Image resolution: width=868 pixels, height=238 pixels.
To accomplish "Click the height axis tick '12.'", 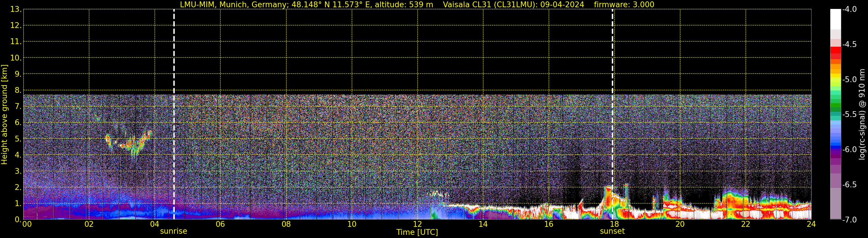I will (16, 26).
